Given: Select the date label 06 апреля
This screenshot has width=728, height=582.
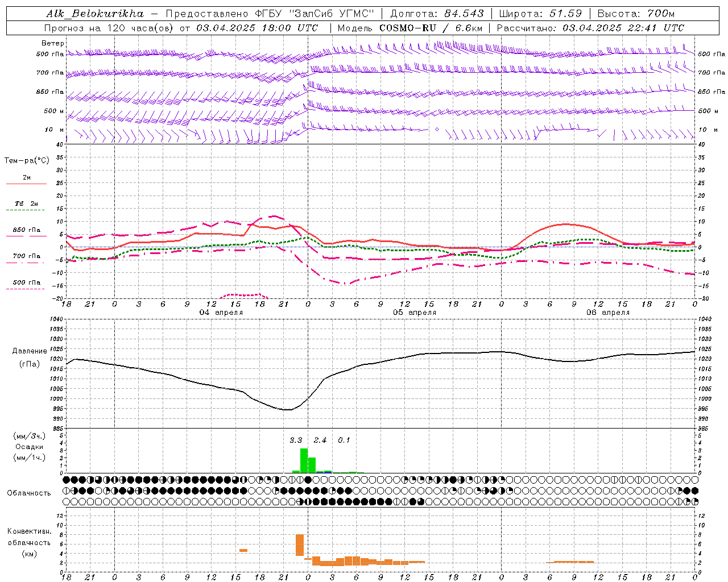Looking at the screenshot, I should point(609,313).
